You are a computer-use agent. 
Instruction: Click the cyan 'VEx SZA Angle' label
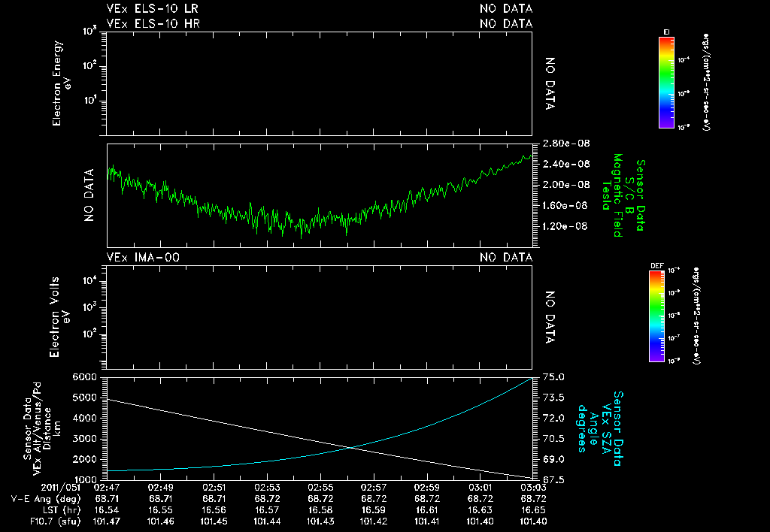tap(600, 428)
